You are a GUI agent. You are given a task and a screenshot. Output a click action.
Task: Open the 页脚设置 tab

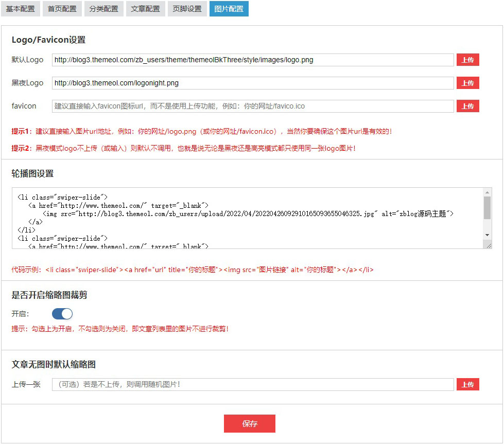click(x=187, y=9)
